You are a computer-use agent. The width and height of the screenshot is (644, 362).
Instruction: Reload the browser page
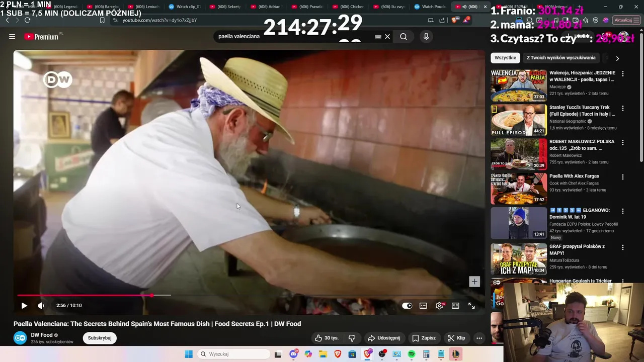click(27, 20)
